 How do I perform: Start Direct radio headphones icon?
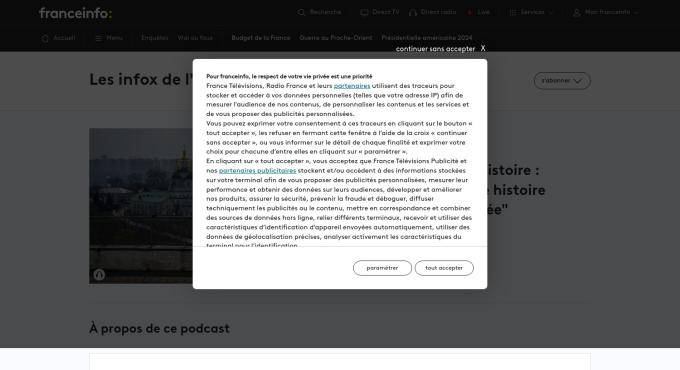[x=413, y=13]
